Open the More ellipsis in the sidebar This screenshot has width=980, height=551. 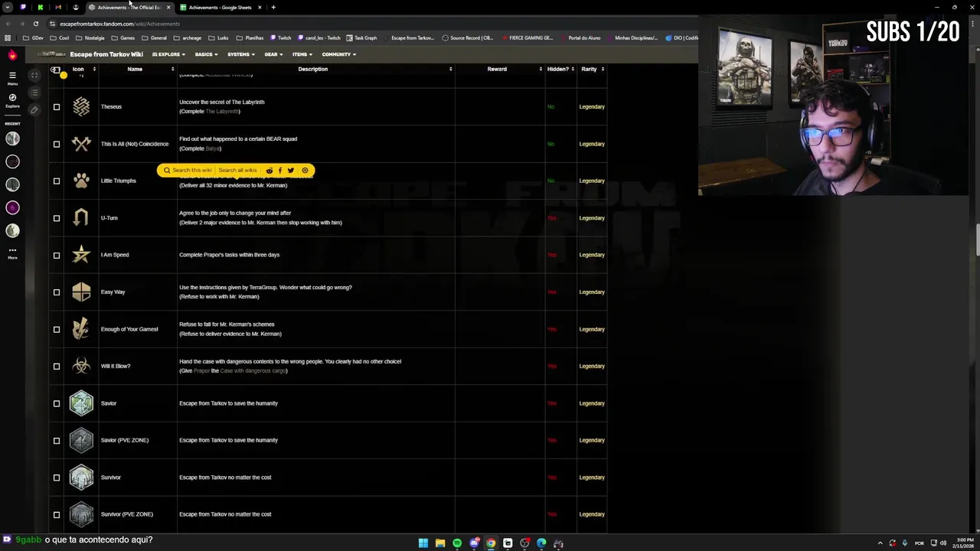point(12,252)
